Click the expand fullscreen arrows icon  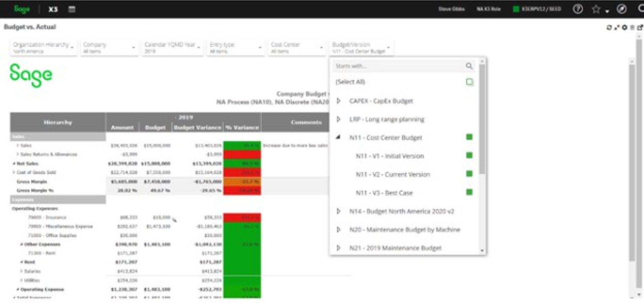tap(616, 28)
